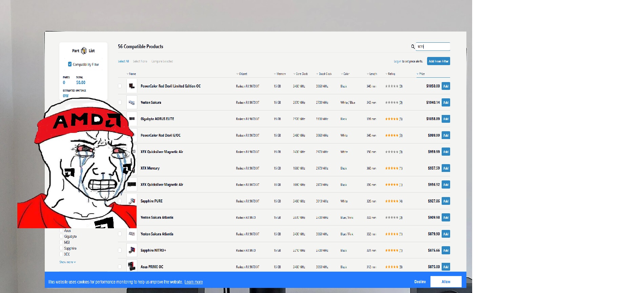Click the Select None link
The height and width of the screenshot is (293, 644).
pyautogui.click(x=140, y=61)
